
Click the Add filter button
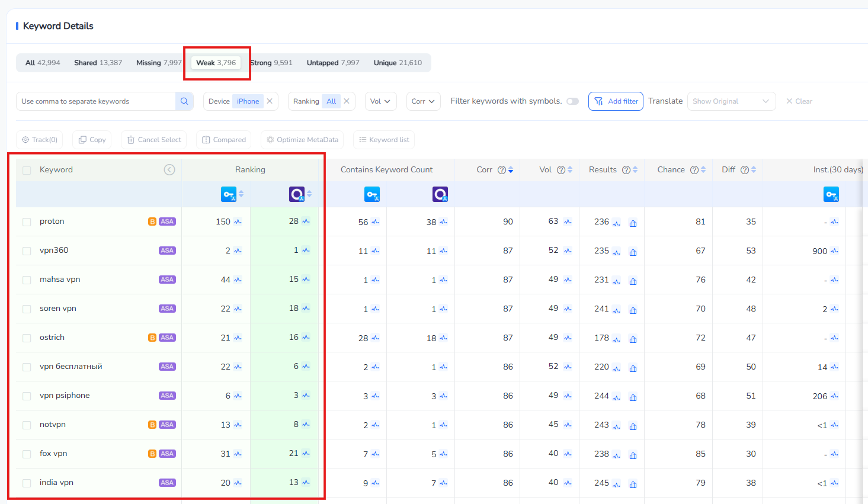616,101
